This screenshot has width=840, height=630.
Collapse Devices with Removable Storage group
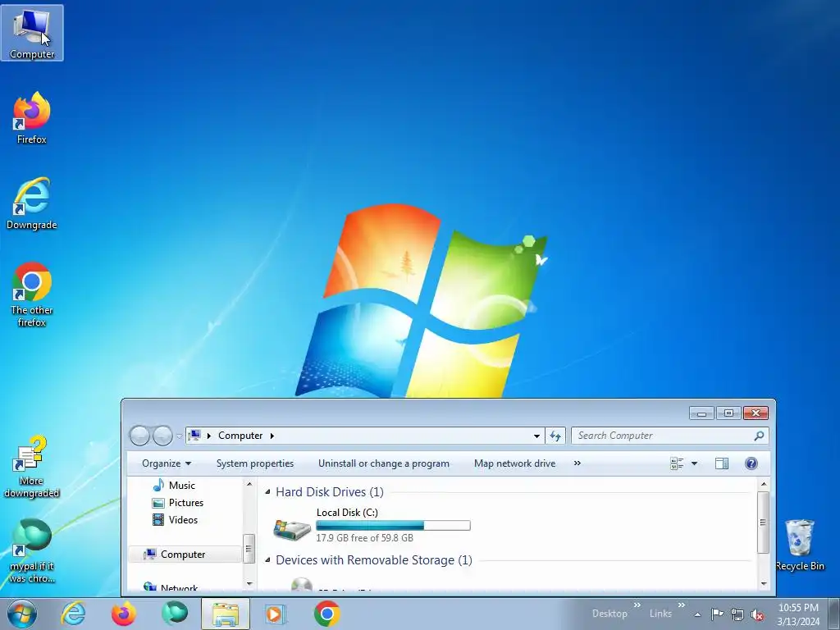267,559
